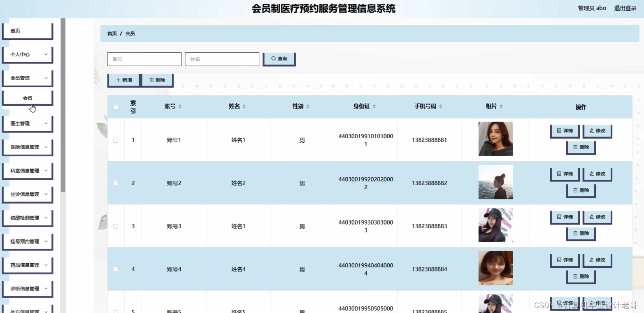
Task: Open 详情 for the 账号4 row
Action: pyautogui.click(x=565, y=261)
